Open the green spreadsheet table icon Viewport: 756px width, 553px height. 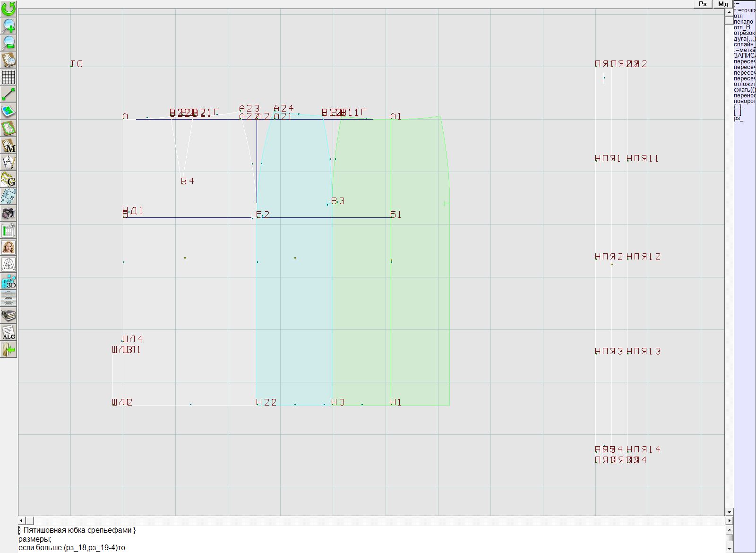pos(9,231)
